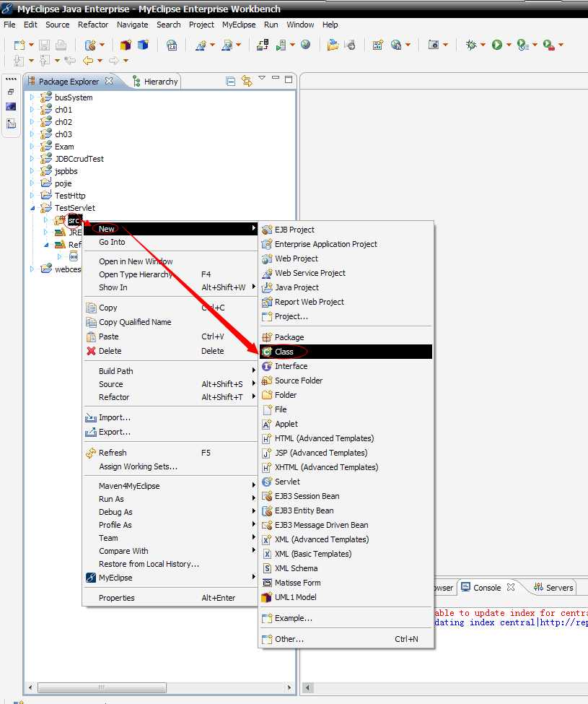The image size is (588, 704).
Task: Click the Refresh icon in context menu
Action: click(91, 453)
